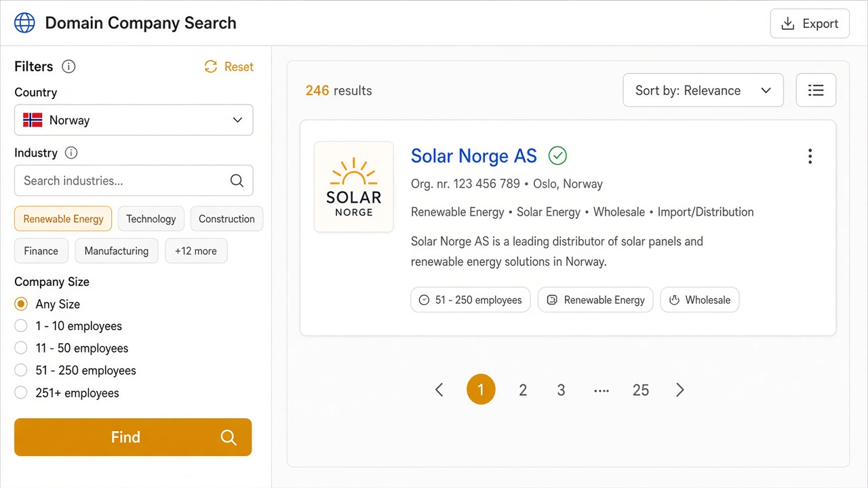
Task: Toggle the Renewable Energy industry chip
Action: [x=63, y=219]
